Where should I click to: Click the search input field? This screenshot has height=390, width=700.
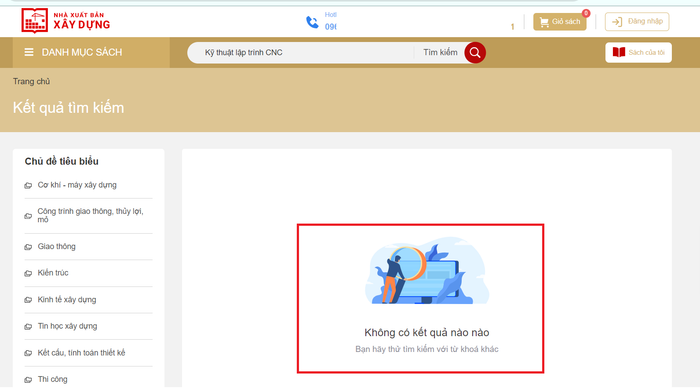coord(301,53)
